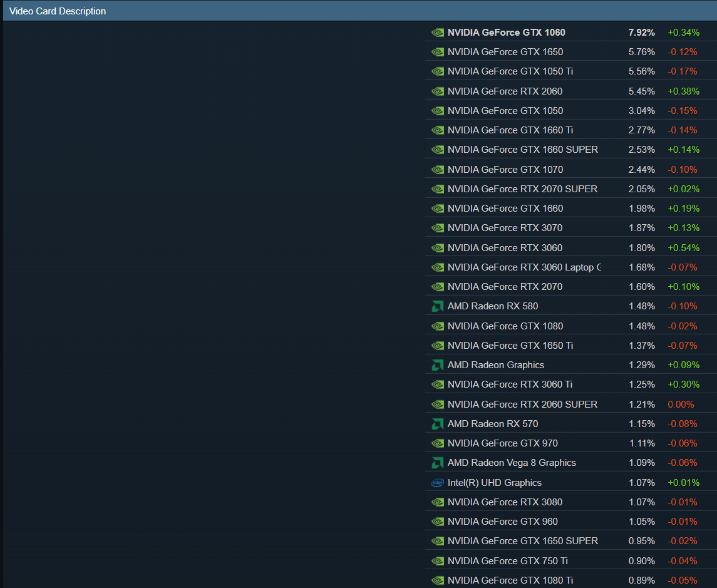Screen dimensions: 717x588
Task: Click the -0.15% change for GeForce GTX 1050 3.04%
Action: (683, 111)
